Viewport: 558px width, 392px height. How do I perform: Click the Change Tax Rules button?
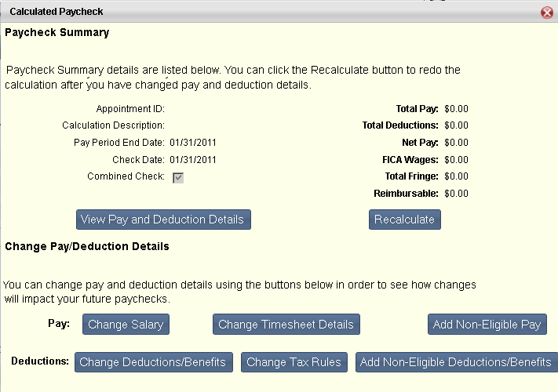click(x=294, y=362)
